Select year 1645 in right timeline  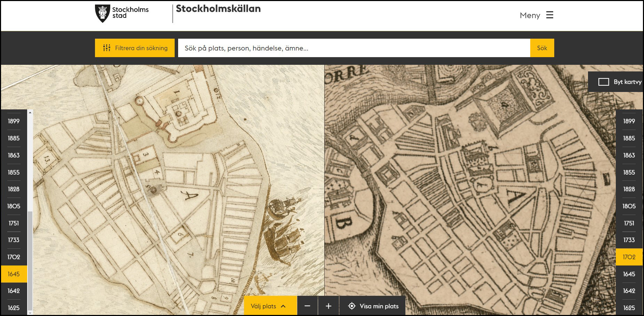pos(629,274)
